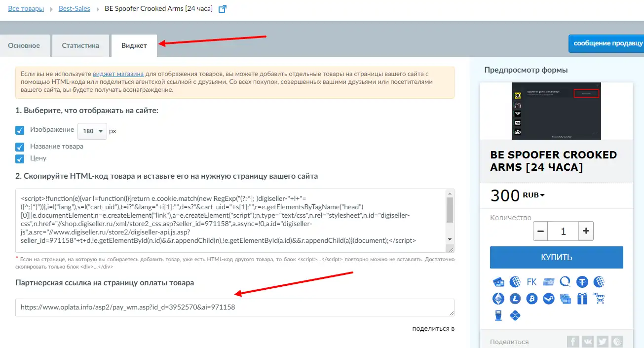
Task: Click the product preview screenshot thumbnail
Action: point(557,111)
